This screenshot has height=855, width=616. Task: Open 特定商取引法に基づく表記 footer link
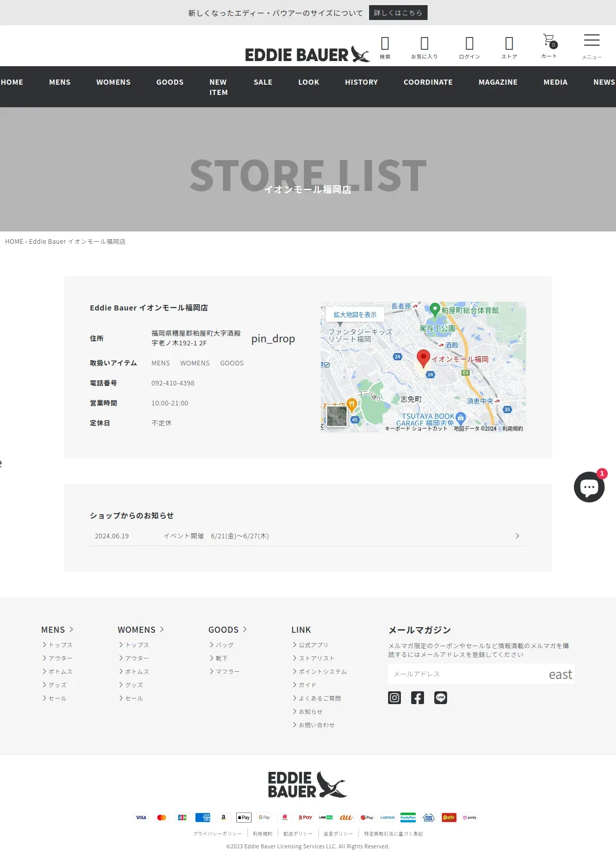pos(393,834)
